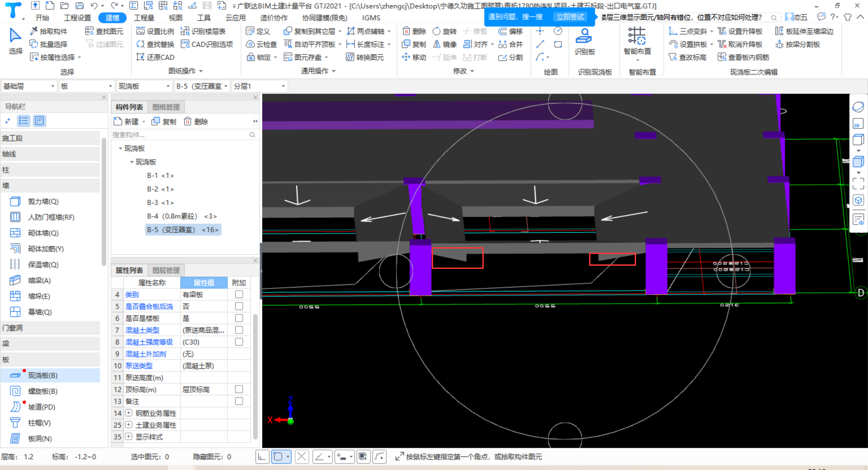Click the 识别板 button
Screen dimensions: 868x470
tap(585, 42)
